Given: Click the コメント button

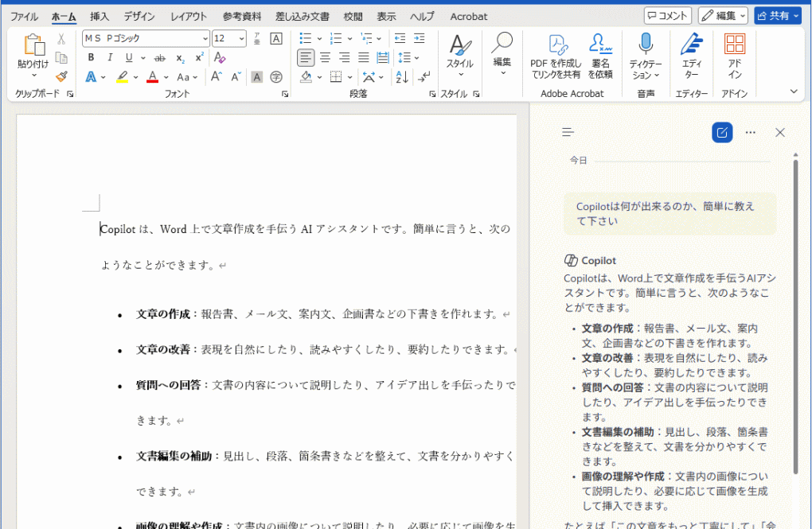Looking at the screenshot, I should [668, 16].
